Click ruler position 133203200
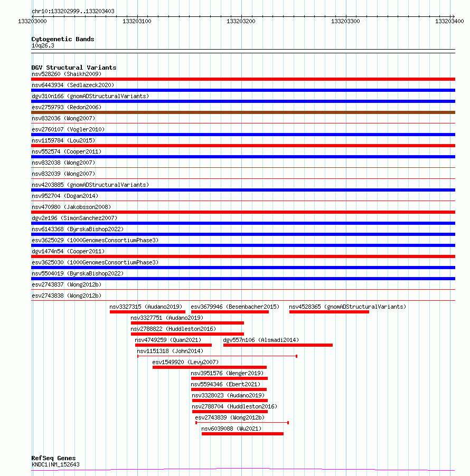470x476 pixels. tap(241, 21)
